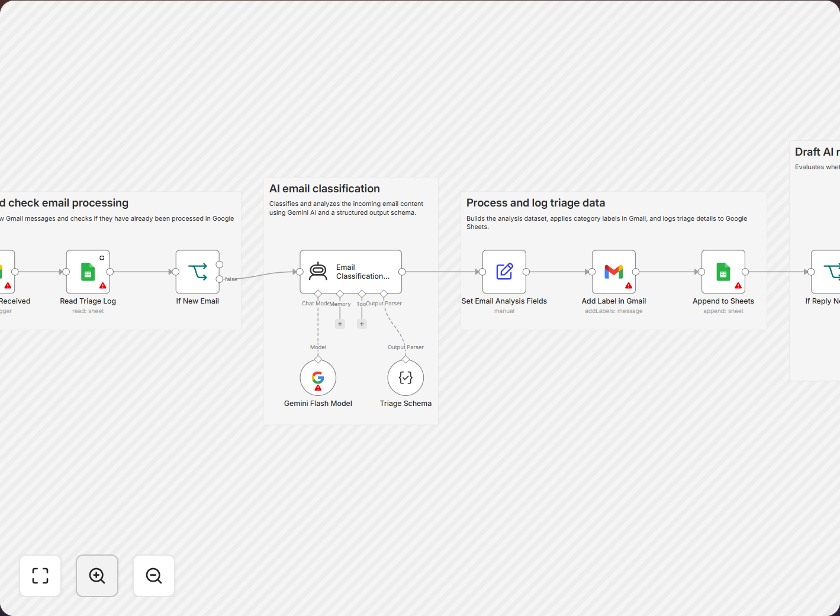Click the "Draft AI" sticky note title
The height and width of the screenshot is (616, 840).
817,152
